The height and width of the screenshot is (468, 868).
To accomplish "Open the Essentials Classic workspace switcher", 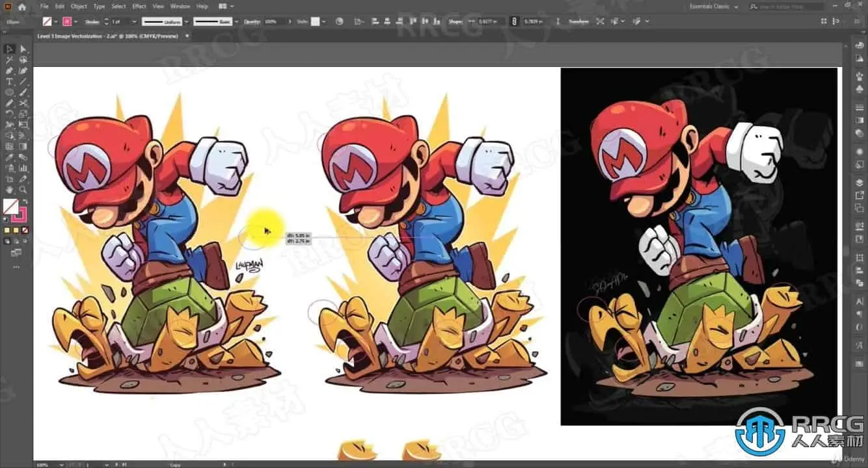I will coord(713,6).
